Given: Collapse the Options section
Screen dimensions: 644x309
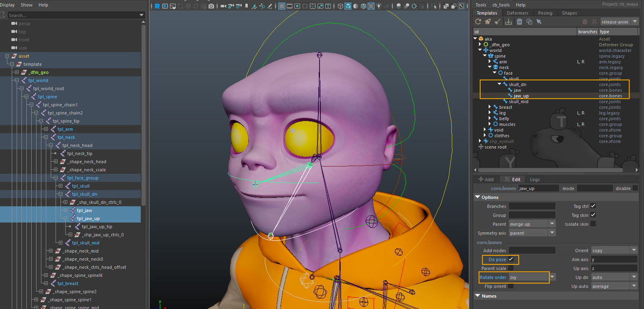Looking at the screenshot, I should (x=478, y=197).
